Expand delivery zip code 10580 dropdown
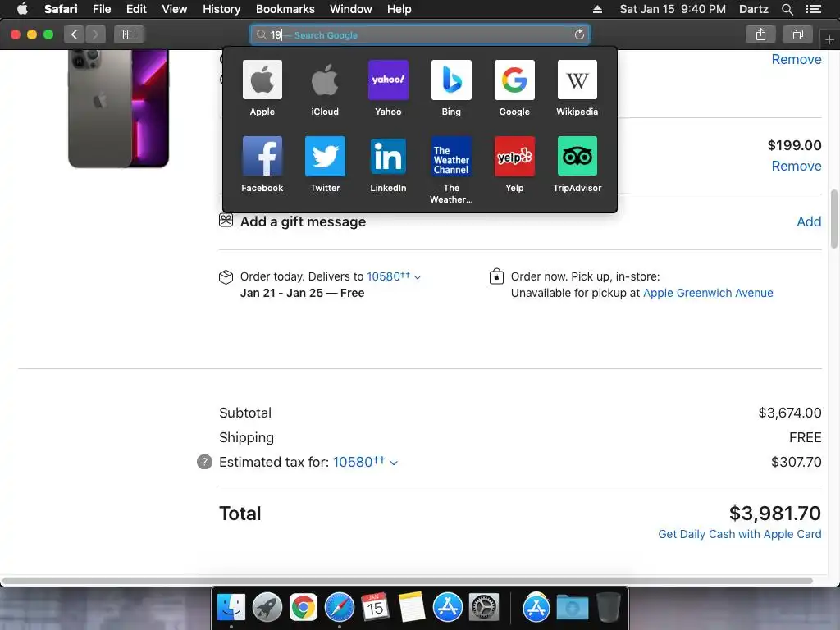 (x=394, y=277)
